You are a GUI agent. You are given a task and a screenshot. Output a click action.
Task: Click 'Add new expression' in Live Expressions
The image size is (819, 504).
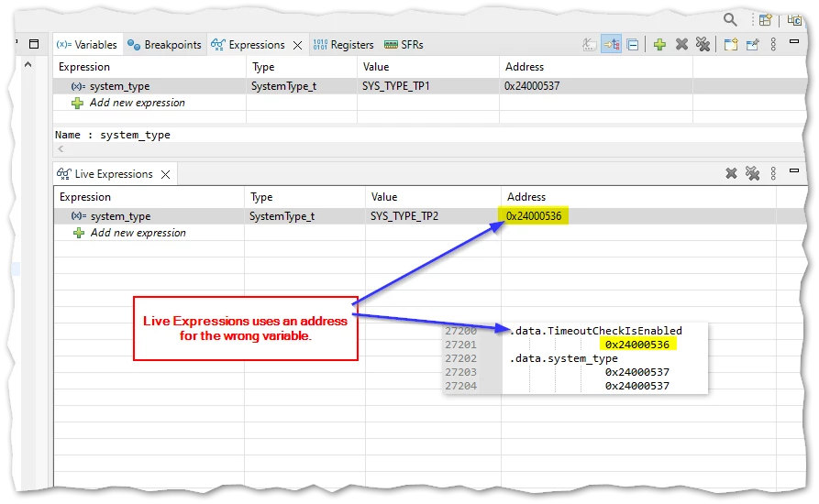[x=138, y=233]
